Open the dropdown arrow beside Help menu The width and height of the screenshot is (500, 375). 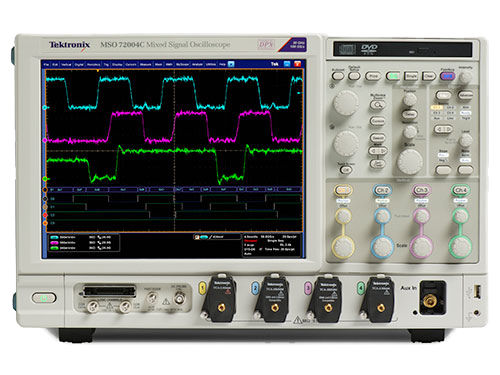231,64
